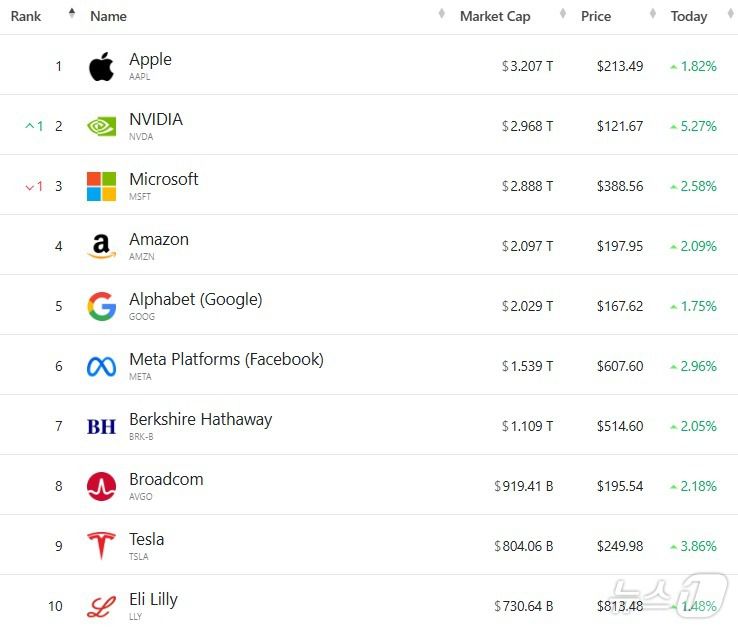Click NVIDIA's 5.27% daily change

pyautogui.click(x=698, y=127)
